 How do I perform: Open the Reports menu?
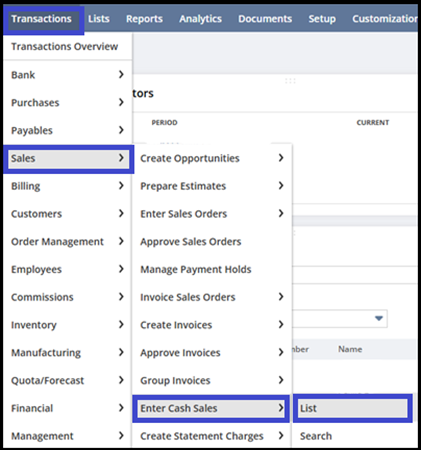pyautogui.click(x=144, y=19)
